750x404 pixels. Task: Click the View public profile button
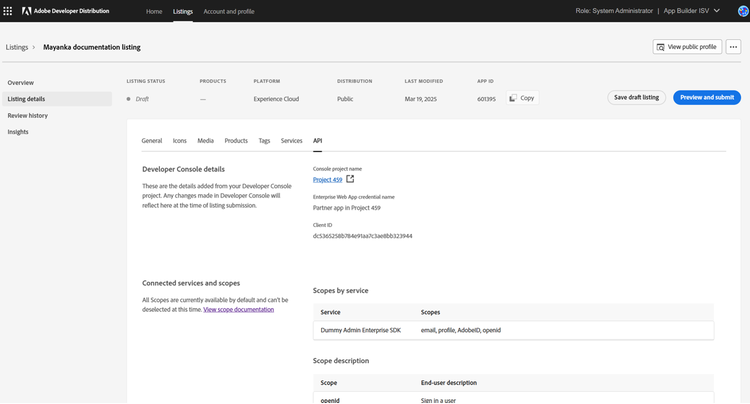[687, 47]
